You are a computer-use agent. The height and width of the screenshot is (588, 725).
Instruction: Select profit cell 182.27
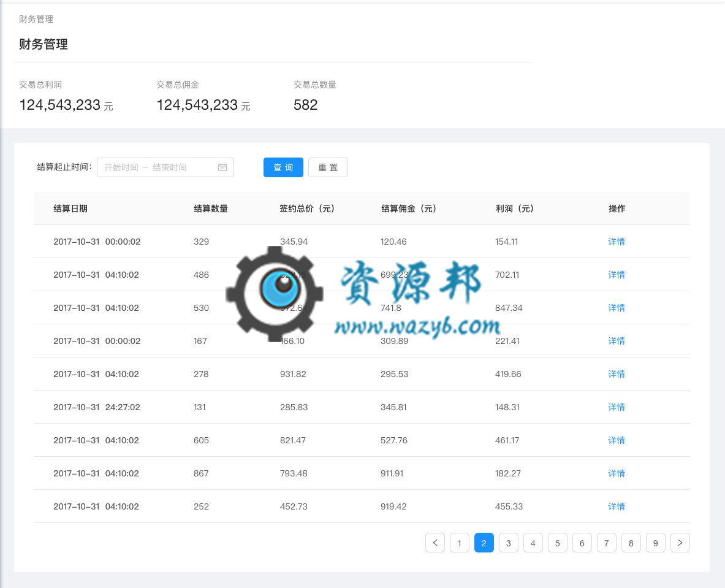tap(508, 473)
